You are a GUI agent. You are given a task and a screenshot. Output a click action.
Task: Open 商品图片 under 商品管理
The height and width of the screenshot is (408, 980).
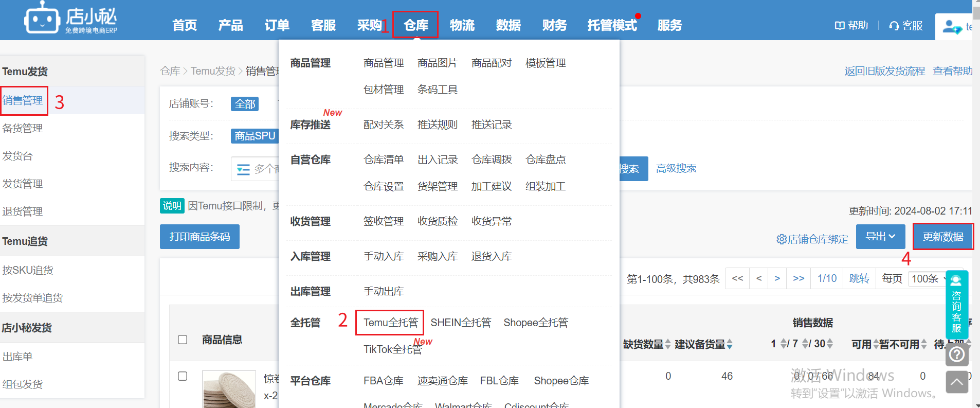pos(437,63)
